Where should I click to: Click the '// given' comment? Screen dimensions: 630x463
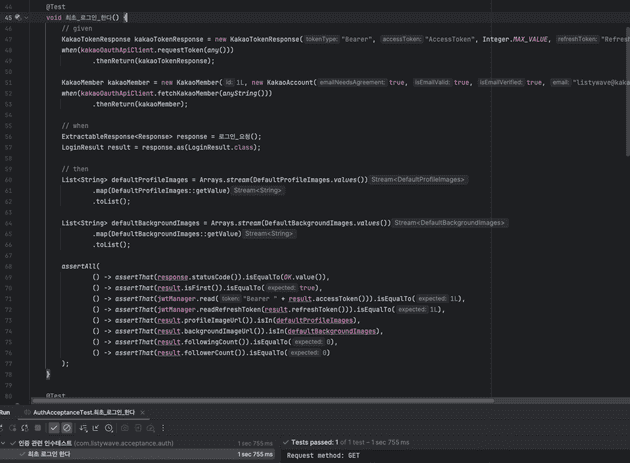click(77, 28)
